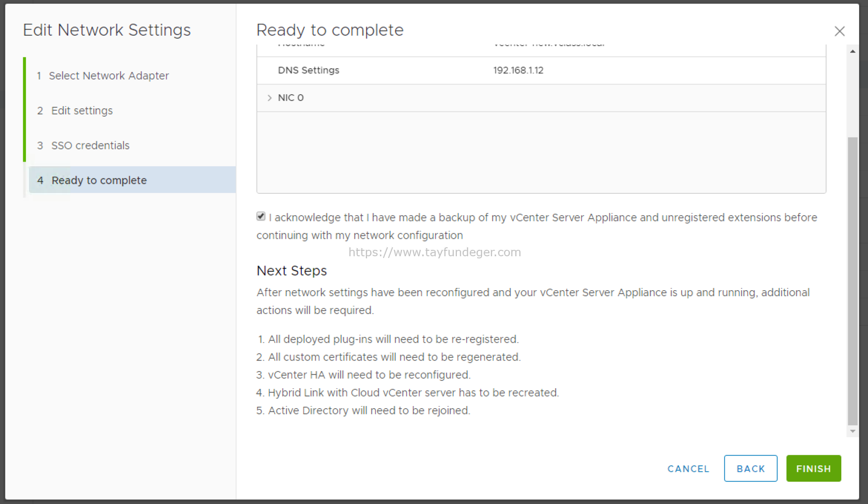Click the scrollbar up arrow
The height and width of the screenshot is (504, 868).
pos(853,50)
